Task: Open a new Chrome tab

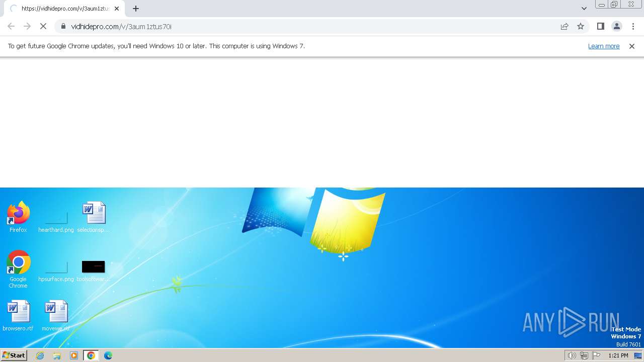Action: (136, 9)
